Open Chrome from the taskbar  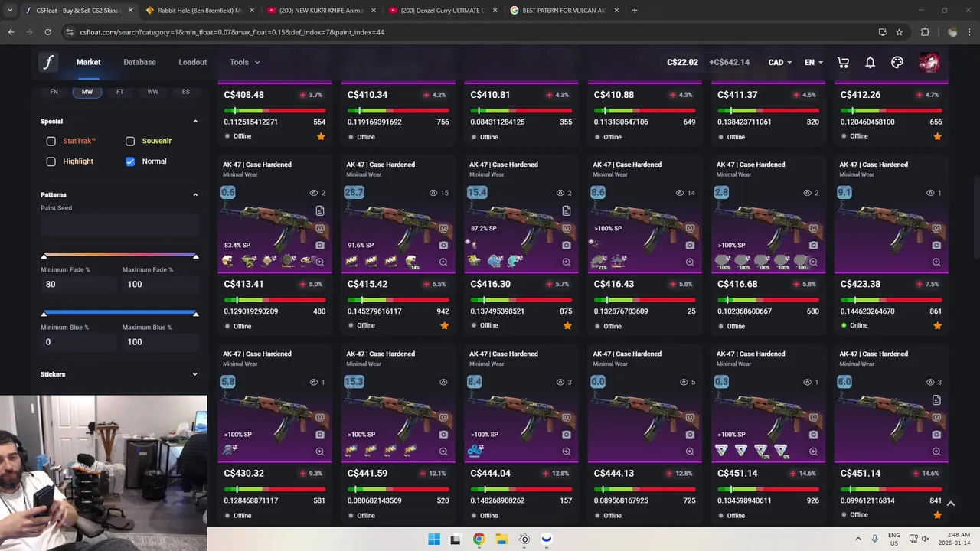click(479, 539)
